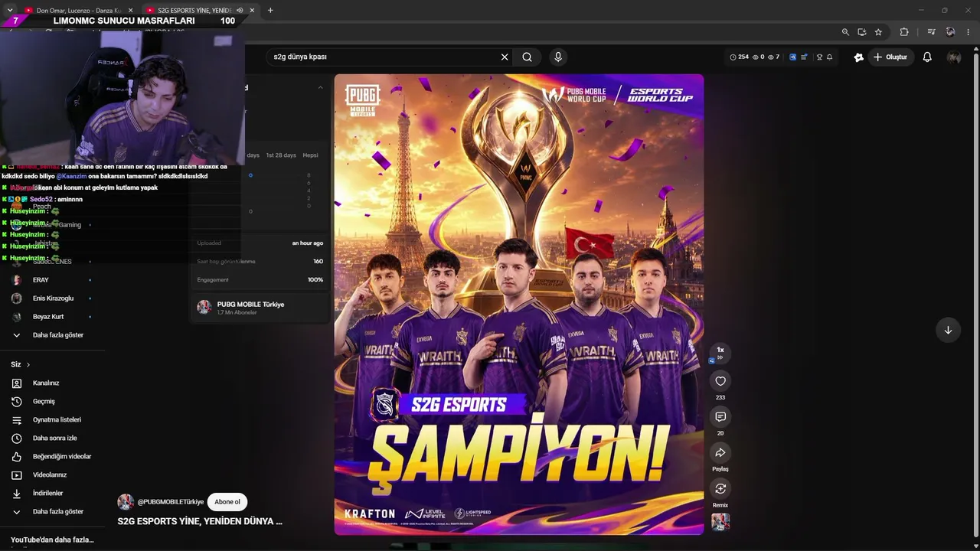980x551 pixels.
Task: Select the '1st 28 days' stats range
Action: point(281,155)
